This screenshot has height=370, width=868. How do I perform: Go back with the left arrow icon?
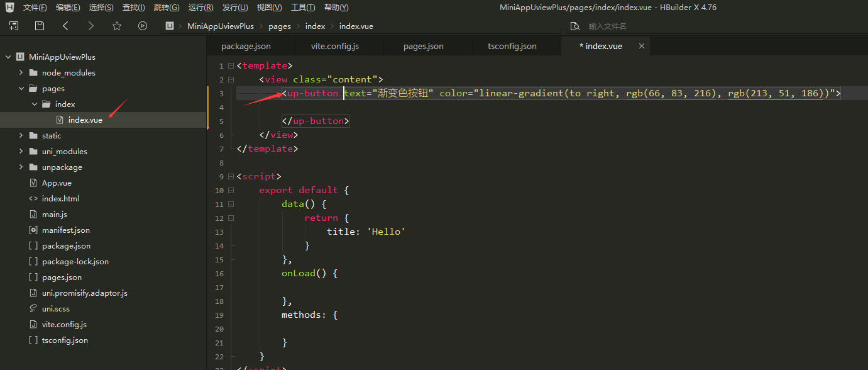(x=66, y=26)
